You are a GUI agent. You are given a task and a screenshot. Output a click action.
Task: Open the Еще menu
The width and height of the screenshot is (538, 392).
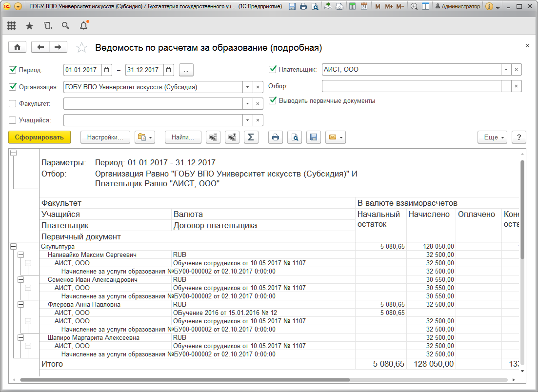[x=492, y=137]
